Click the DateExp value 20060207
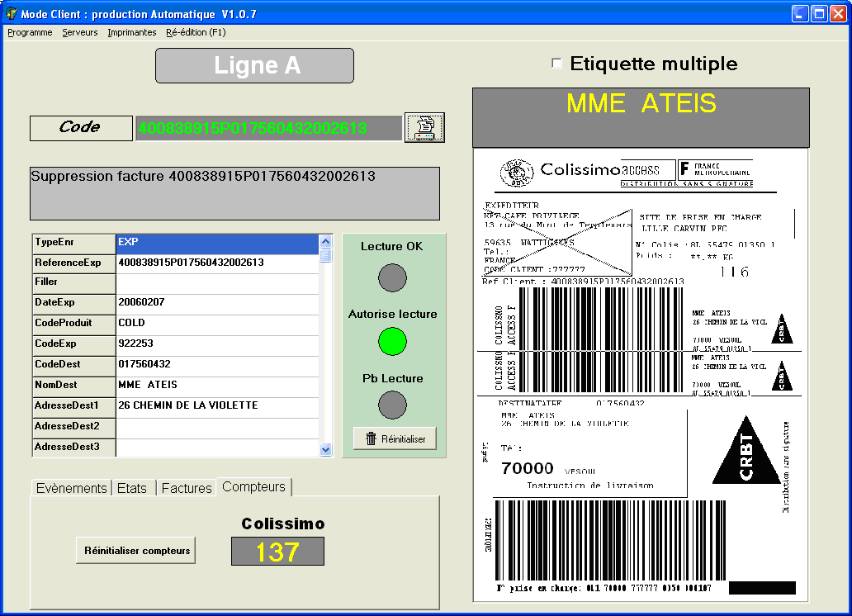This screenshot has height=616, width=852. click(x=217, y=303)
